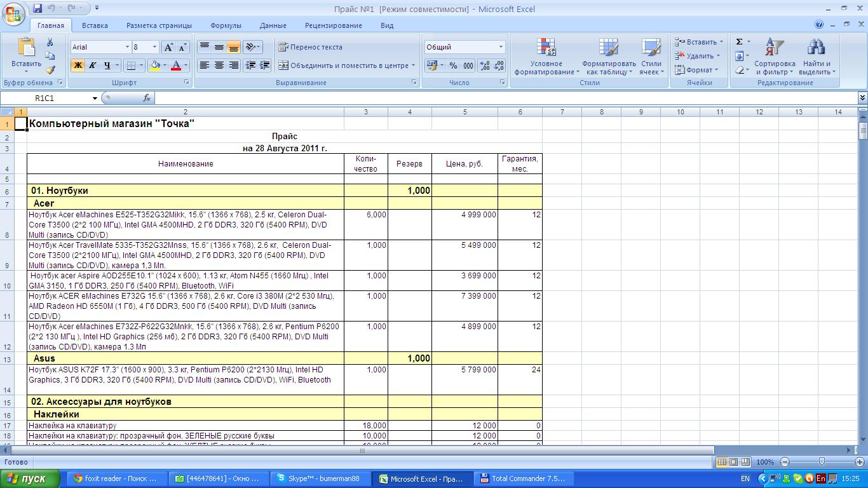The width and height of the screenshot is (868, 488).
Task: Decrease indent in the alignment group
Action: (251, 65)
